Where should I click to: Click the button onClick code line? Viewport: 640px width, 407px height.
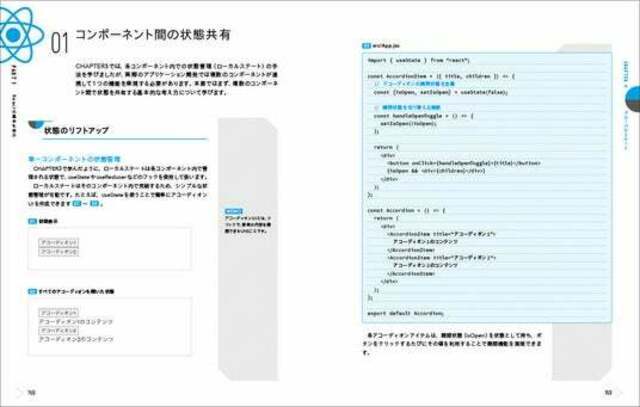[464, 163]
